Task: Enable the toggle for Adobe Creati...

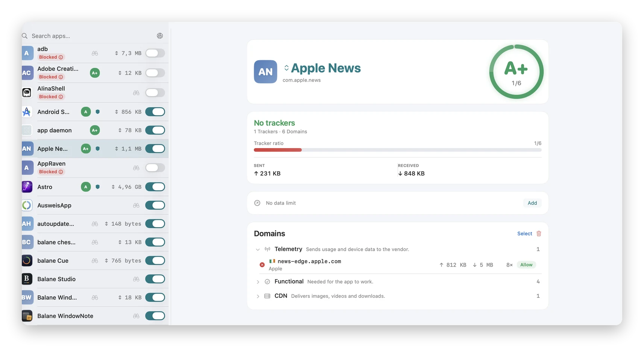Action: pos(155,73)
